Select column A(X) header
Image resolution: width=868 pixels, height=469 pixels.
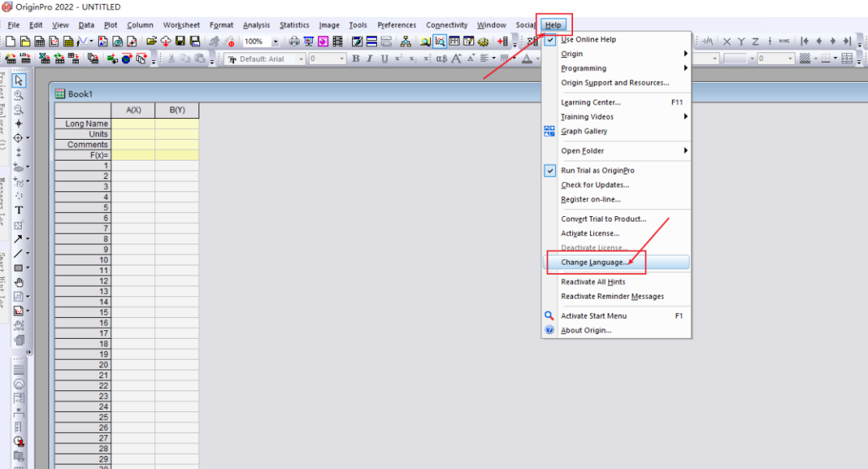(133, 110)
